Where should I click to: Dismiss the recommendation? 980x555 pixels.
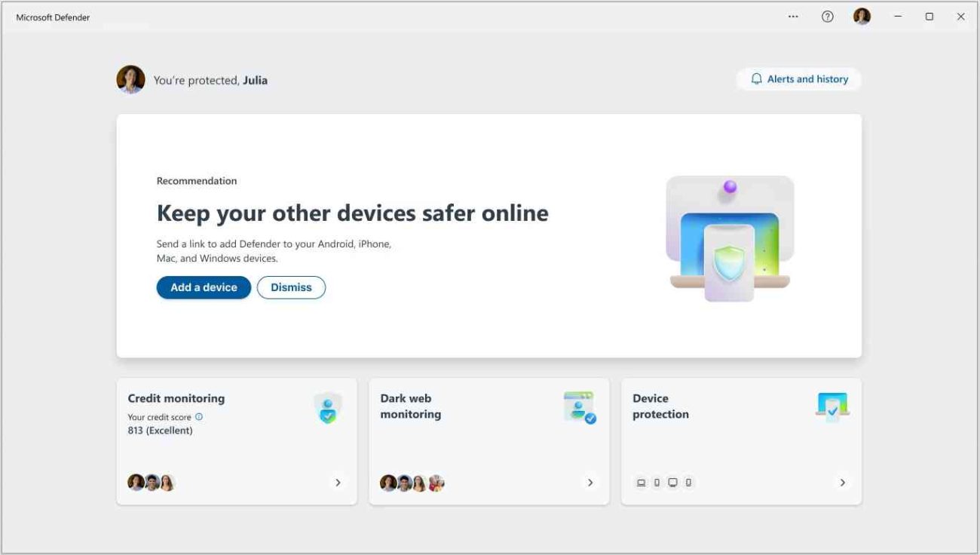pyautogui.click(x=291, y=287)
